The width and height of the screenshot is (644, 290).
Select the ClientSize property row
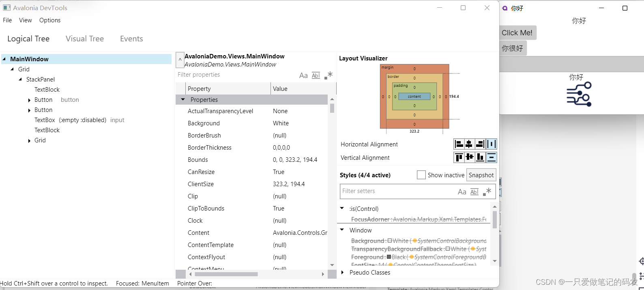(x=251, y=184)
